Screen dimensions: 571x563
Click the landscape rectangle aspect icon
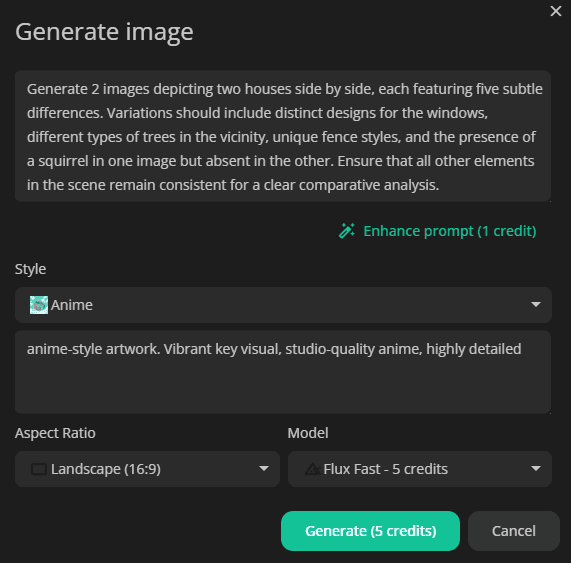[x=39, y=469]
